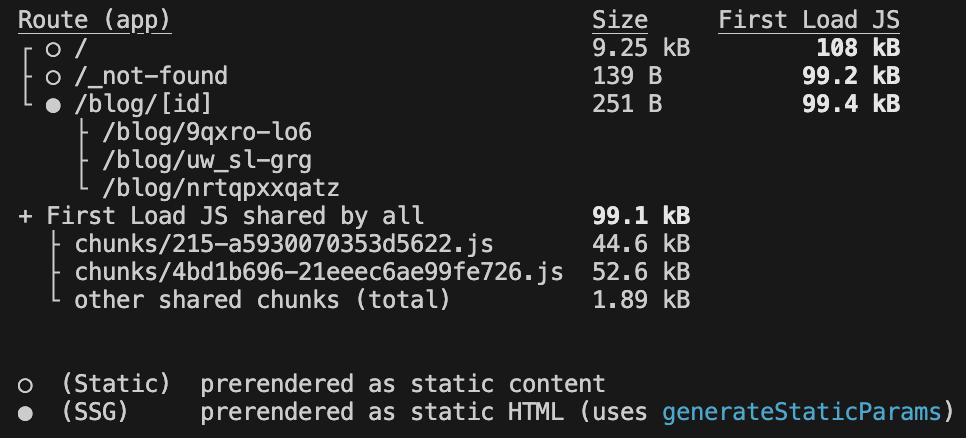
Task: Click the hollow circle beside /_not-found
Action: pyautogui.click(x=53, y=76)
